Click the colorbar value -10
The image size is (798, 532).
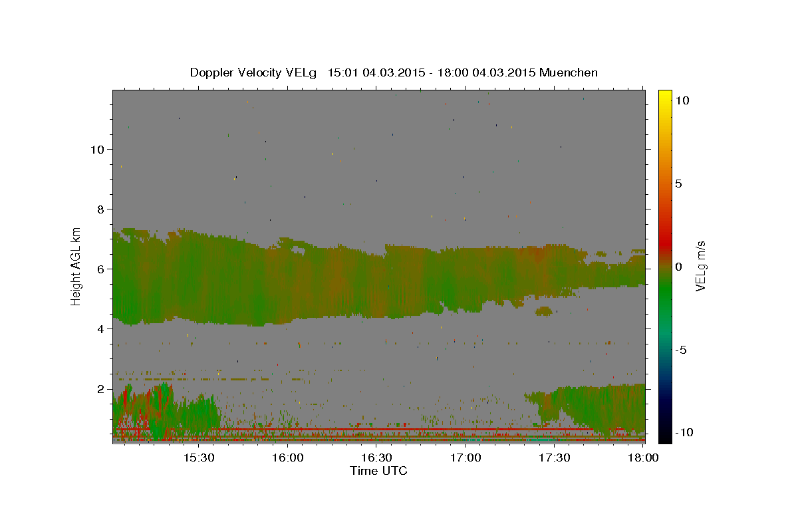(x=684, y=432)
